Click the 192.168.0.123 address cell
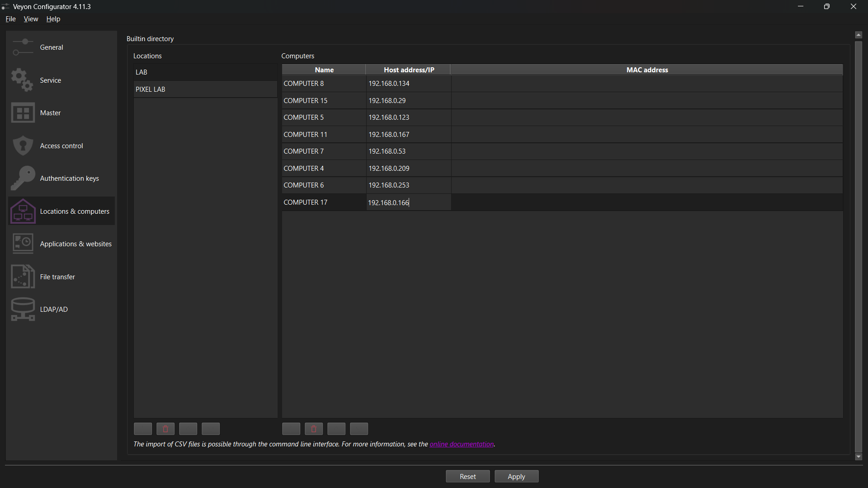 click(x=409, y=117)
